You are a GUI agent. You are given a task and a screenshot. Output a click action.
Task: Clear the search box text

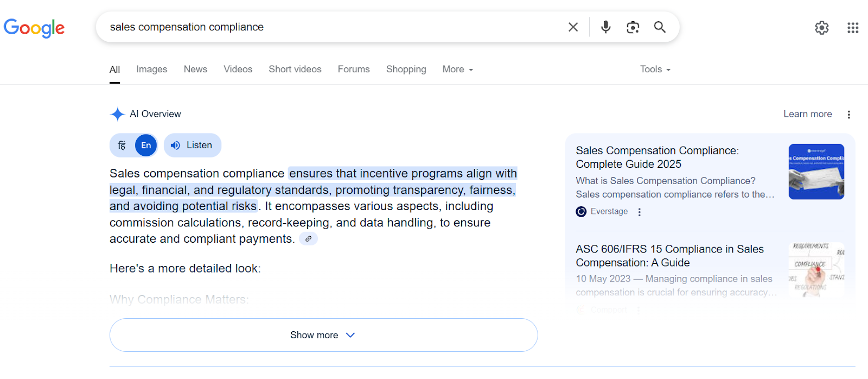573,27
